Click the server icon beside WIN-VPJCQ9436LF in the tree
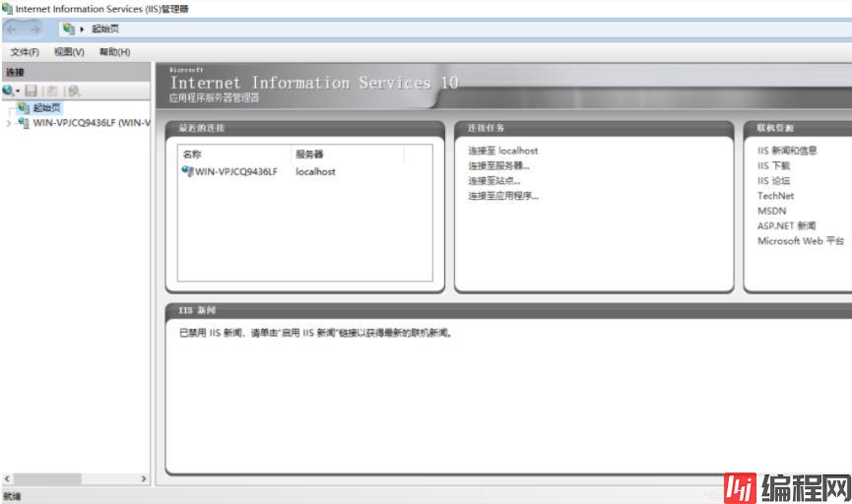852x504 pixels. point(24,123)
